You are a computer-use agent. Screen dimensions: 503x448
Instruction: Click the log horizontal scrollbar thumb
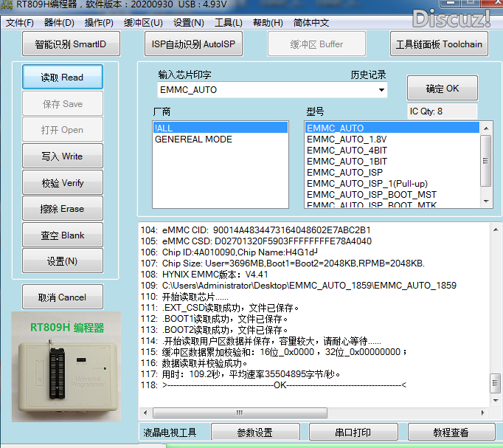click(x=238, y=413)
